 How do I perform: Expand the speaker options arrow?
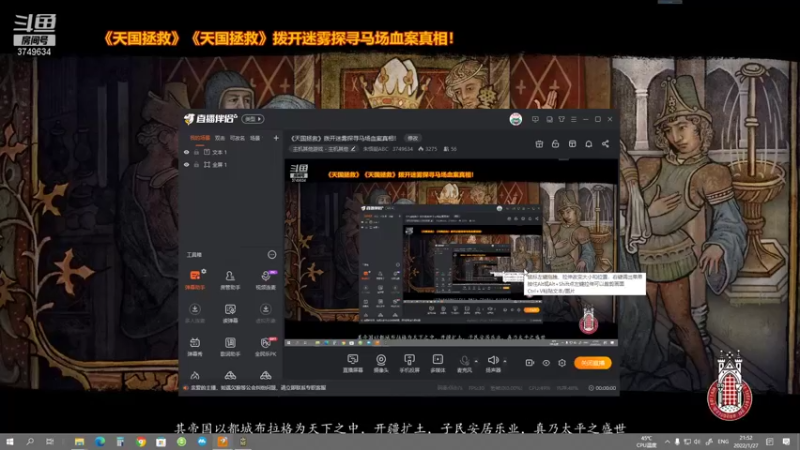(505, 361)
